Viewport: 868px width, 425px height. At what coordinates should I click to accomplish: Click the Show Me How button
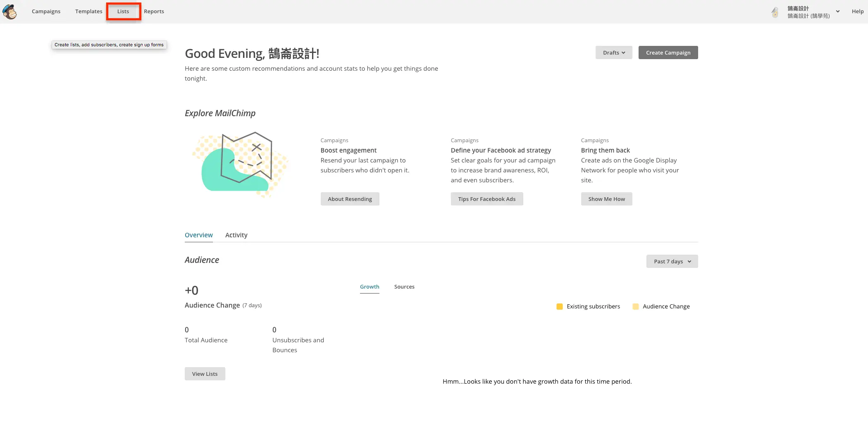coord(606,199)
